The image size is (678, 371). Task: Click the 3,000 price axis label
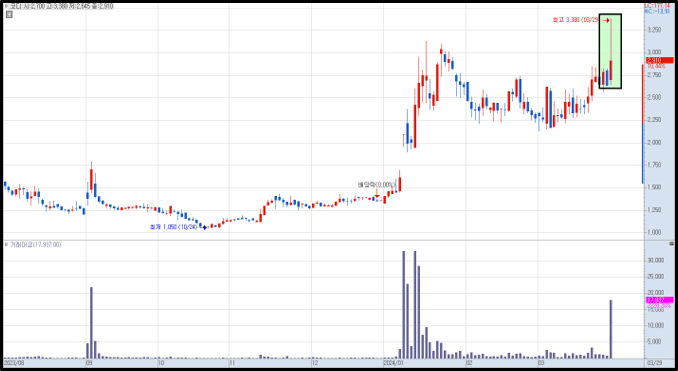pos(654,52)
